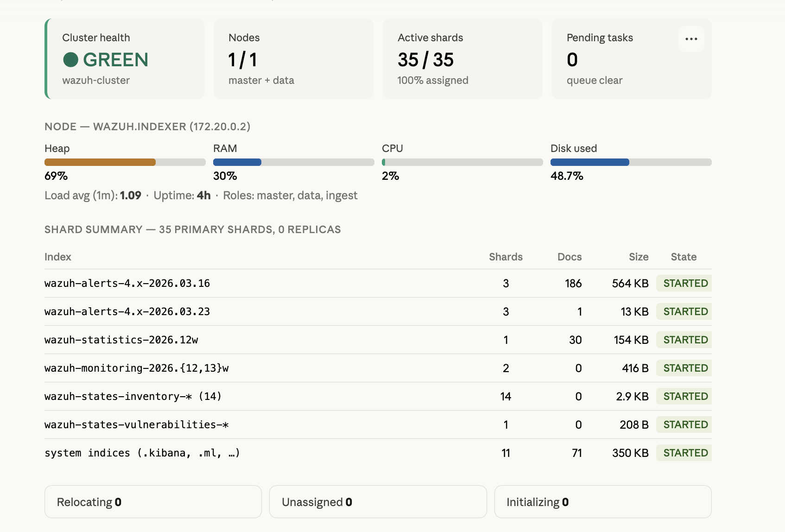Screen dimensions: 785x532
Task: Click the green Cluster health status dot
Action: pos(71,60)
